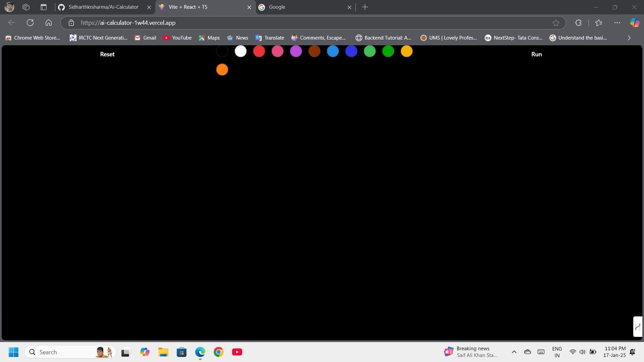The image size is (644, 362).
Task: View site information lock icon
Action: 71,23
